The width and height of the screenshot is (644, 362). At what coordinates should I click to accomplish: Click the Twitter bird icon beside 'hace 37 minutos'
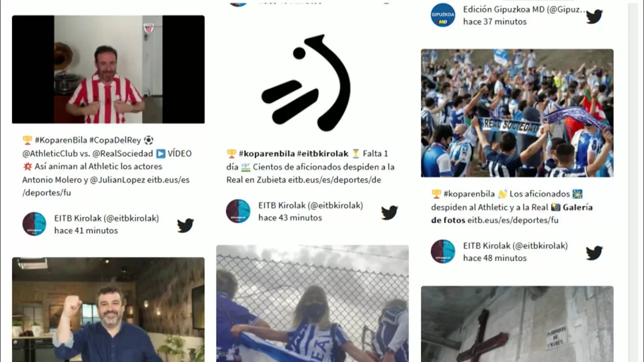pos(594,17)
